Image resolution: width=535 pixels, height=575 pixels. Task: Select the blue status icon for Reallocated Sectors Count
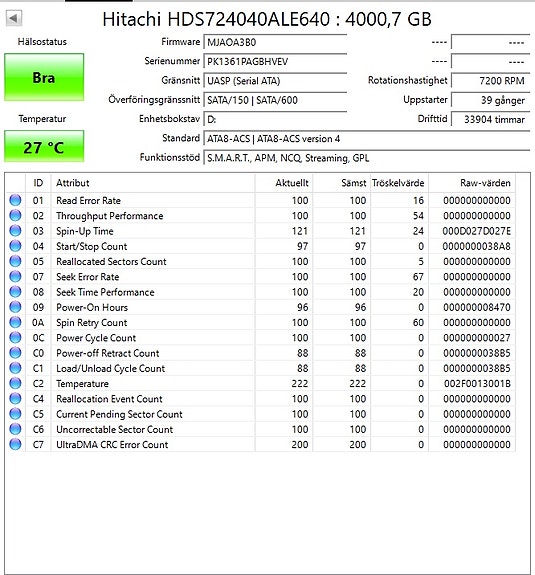click(15, 261)
